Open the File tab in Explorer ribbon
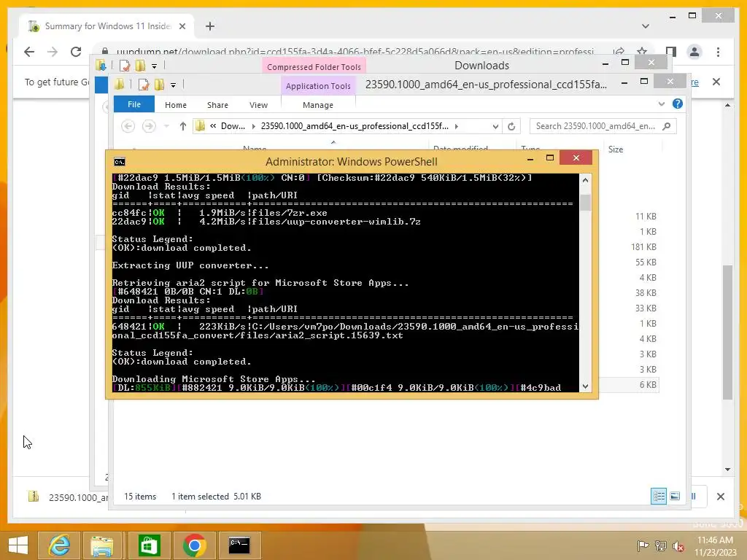 click(134, 104)
